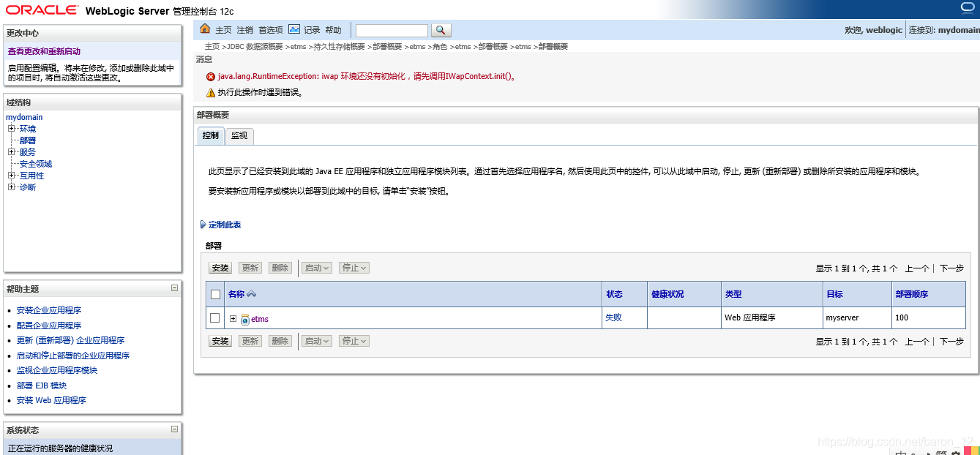
Task: Click upper 下一步 pagination link
Action: click(951, 268)
